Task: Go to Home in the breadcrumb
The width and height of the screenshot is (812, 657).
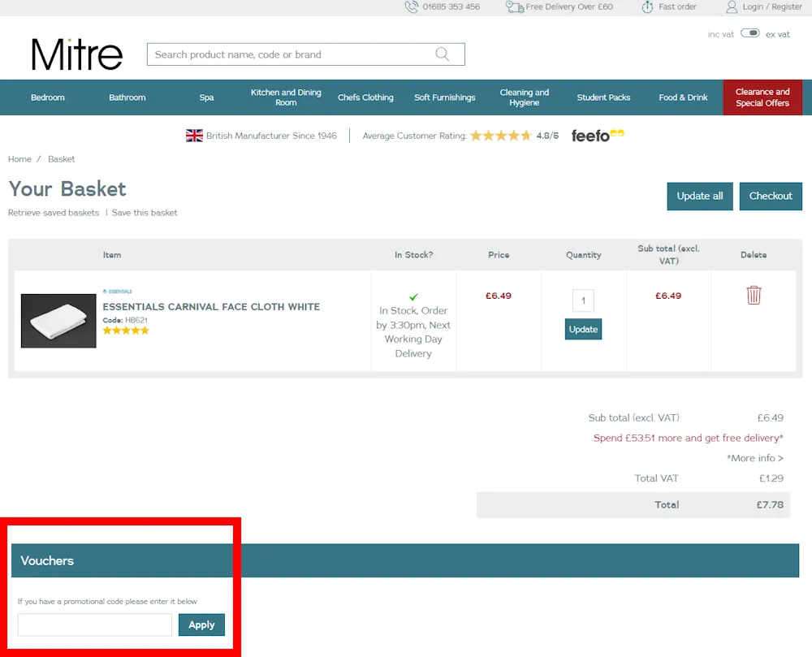Action: 19,159
